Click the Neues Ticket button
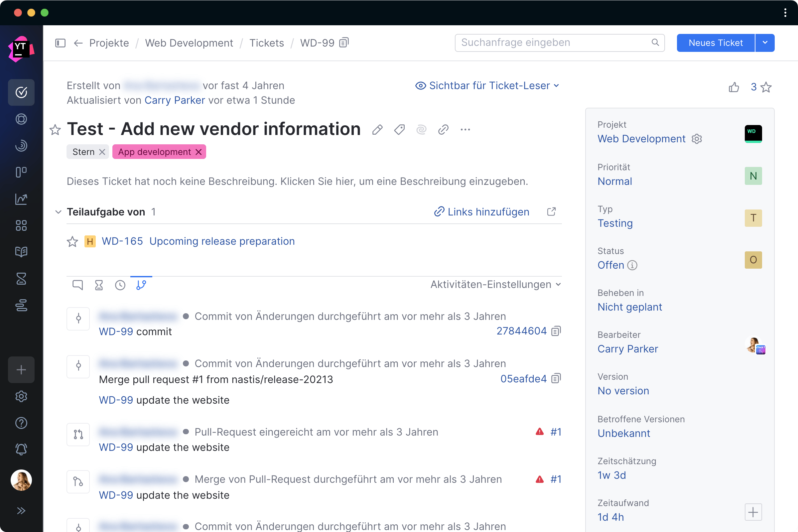Image resolution: width=798 pixels, height=532 pixels. click(x=715, y=43)
